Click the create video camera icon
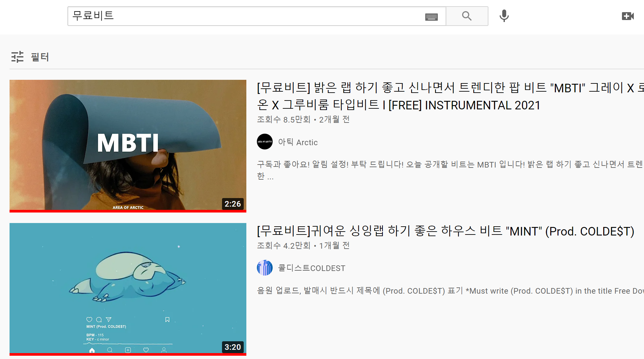Viewport: 644px width, 359px height. coord(628,16)
